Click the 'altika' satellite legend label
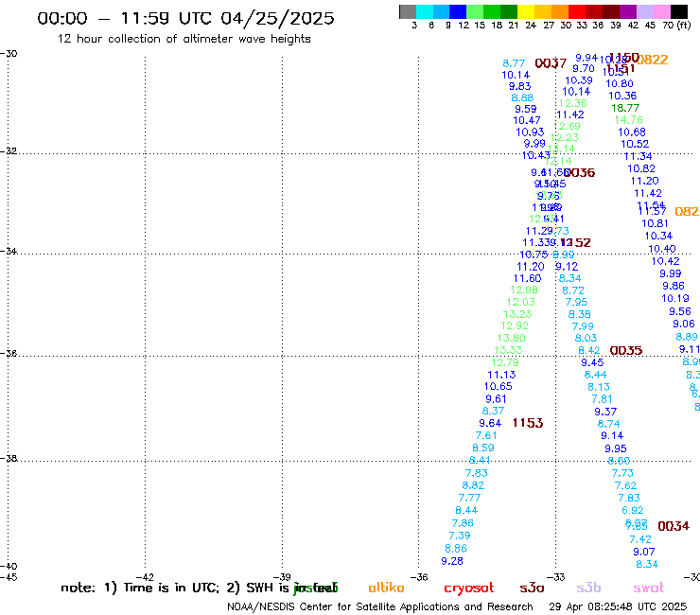700x615 pixels. pos(386,588)
